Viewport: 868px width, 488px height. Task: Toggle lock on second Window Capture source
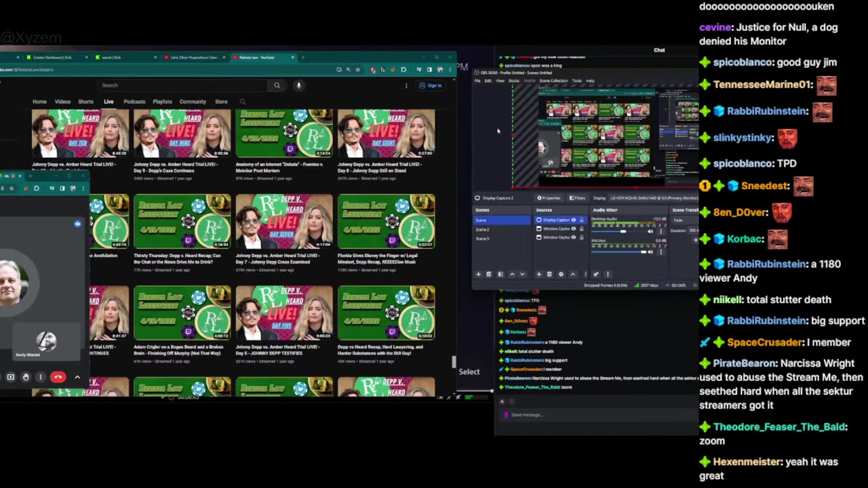click(x=582, y=237)
